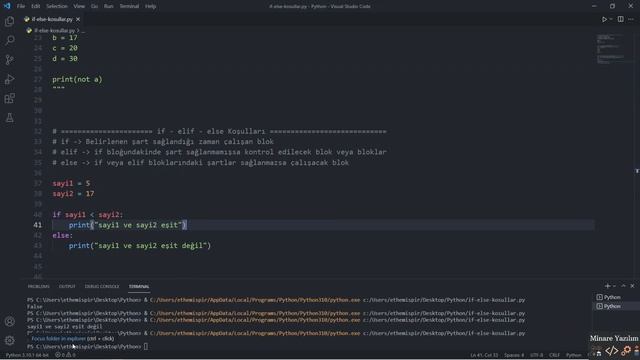Place cursor on line 41 print statement
640x360 pixels.
tap(127, 225)
